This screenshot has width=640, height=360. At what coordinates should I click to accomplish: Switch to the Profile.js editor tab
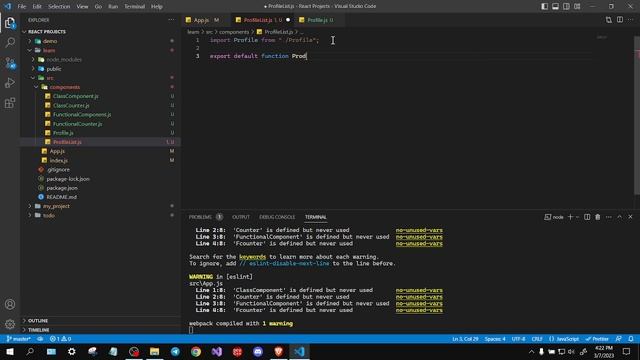coord(320,20)
